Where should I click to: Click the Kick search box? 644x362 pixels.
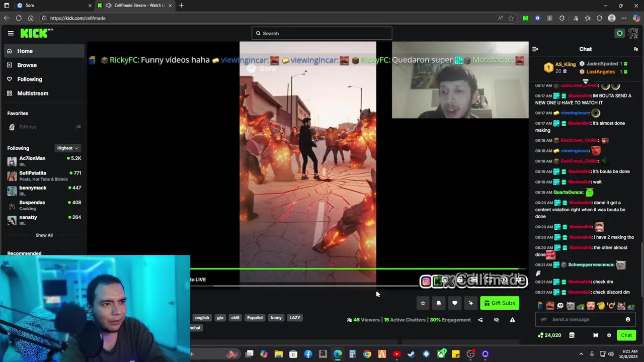(x=321, y=33)
